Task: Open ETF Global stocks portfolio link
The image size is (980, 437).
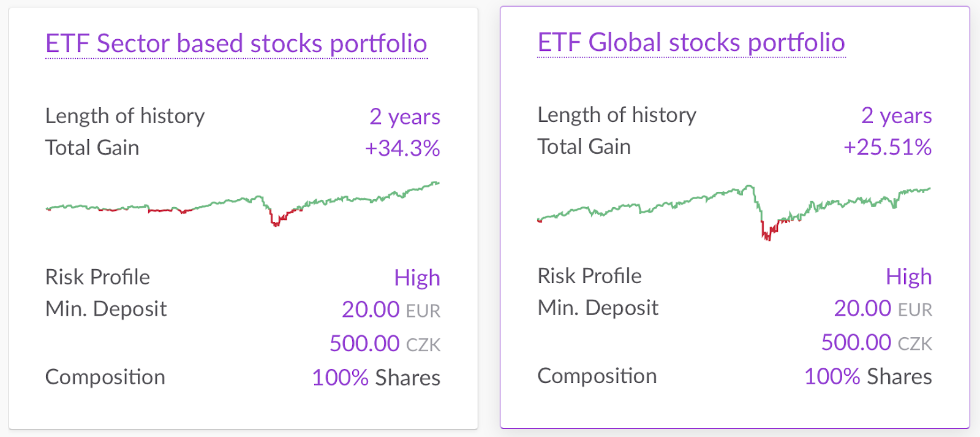Action: [x=692, y=42]
